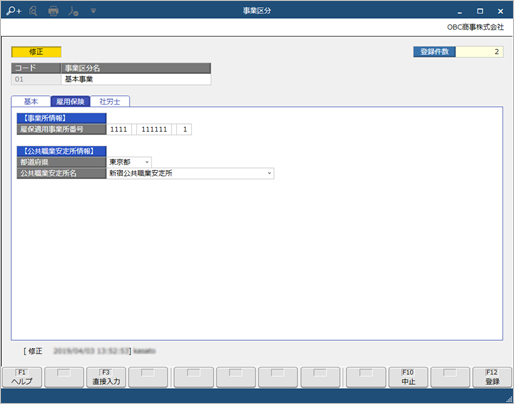Select the 雇用保険 tab
Screen dimensions: 514x404
[x=70, y=101]
